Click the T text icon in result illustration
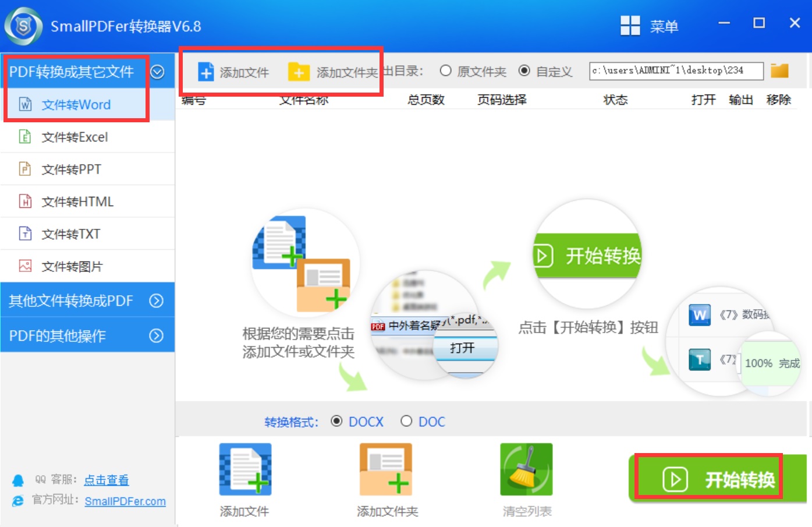Screen dimensions: 812x527 click(700, 360)
